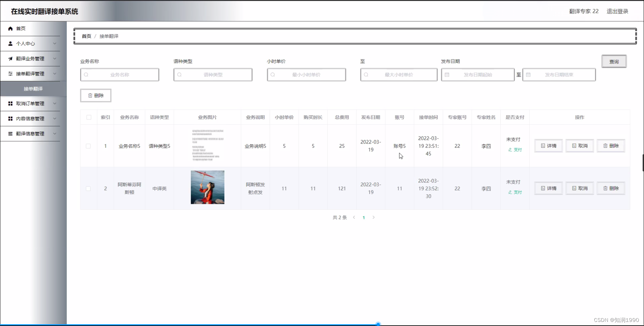Collapse the 接单翻译管理 sidebar menu
Image resolution: width=644 pixels, height=326 pixels.
(55, 74)
